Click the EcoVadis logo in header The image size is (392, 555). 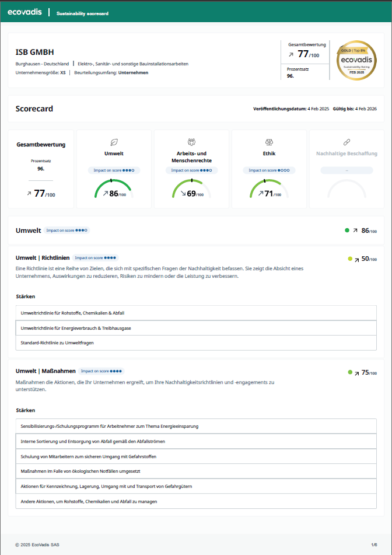point(24,12)
